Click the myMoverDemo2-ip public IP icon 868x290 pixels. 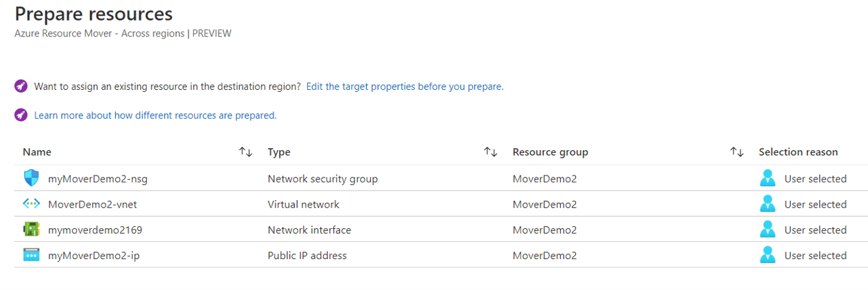(x=32, y=255)
